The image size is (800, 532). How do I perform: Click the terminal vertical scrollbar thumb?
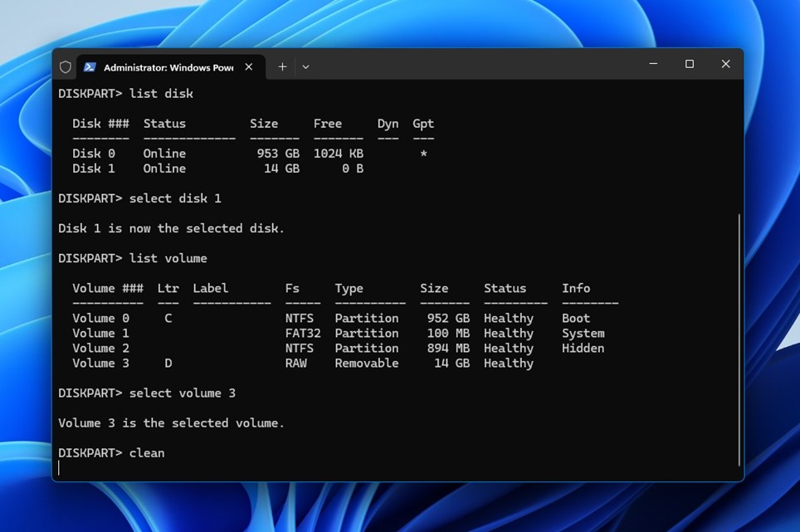pyautogui.click(x=739, y=339)
